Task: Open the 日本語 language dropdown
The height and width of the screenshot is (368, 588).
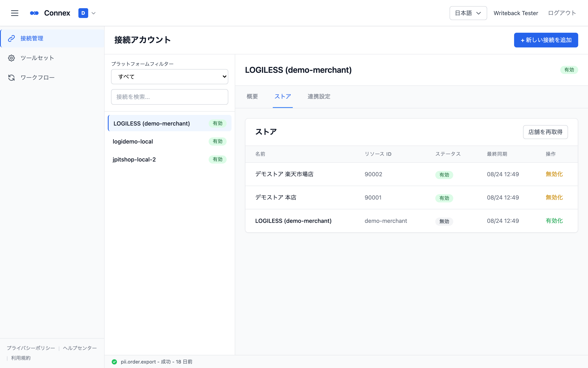Action: 468,13
